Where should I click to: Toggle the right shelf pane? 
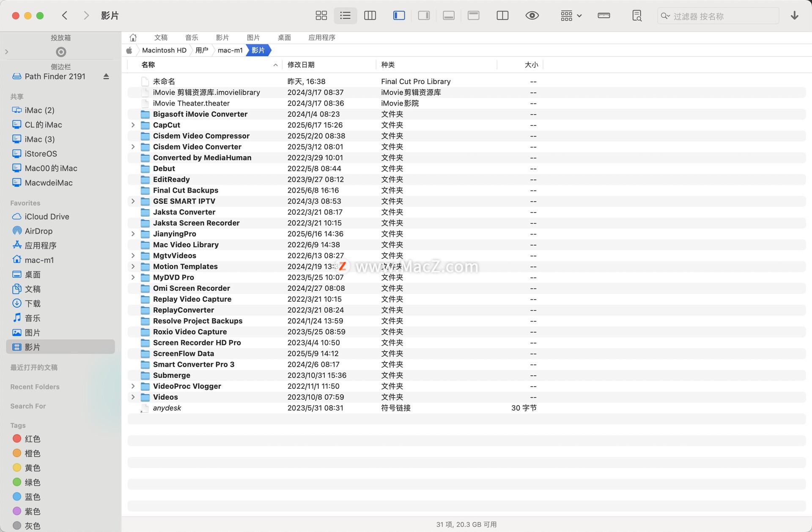(x=424, y=16)
